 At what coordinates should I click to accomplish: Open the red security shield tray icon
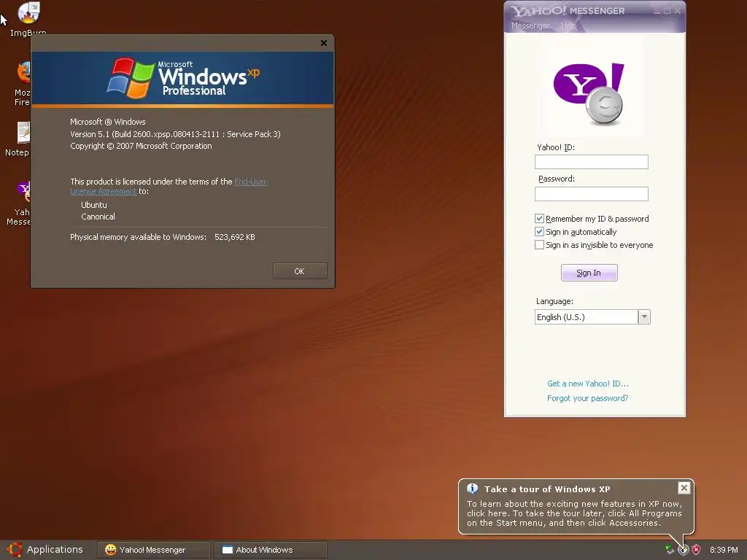coord(696,550)
